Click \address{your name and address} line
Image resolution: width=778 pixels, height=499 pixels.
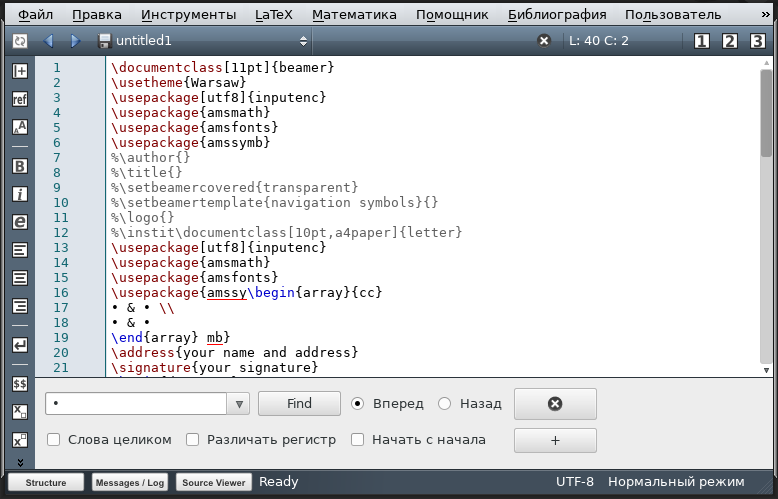[x=235, y=353]
